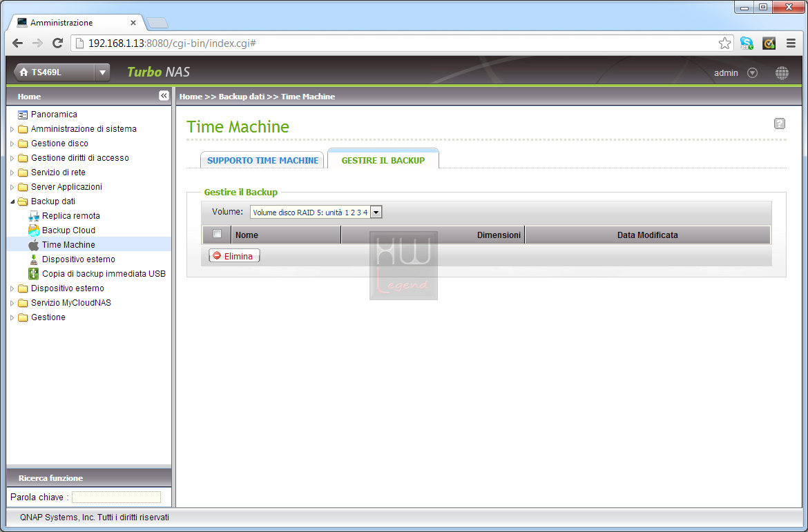Click the Amministrazione di sistema folder icon

point(23,129)
